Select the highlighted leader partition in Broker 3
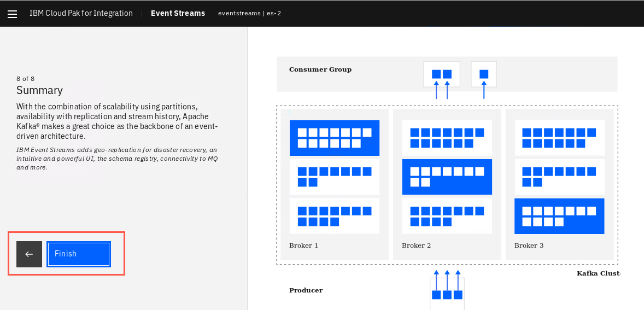 pos(559,216)
